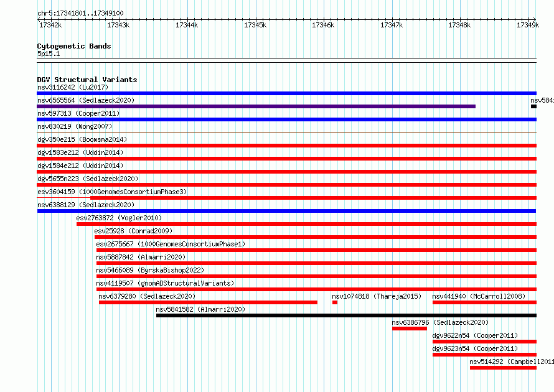
Task: Click the red bar of dgv350e215
Action: pos(286,146)
